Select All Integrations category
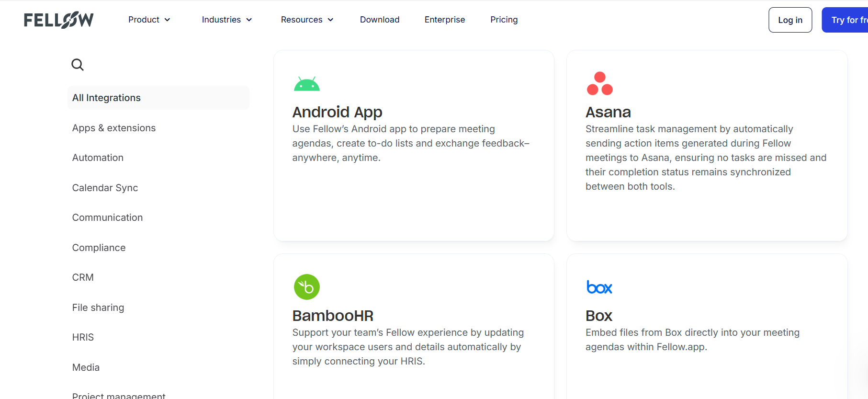Screen dimensions: 868x399 coord(158,98)
